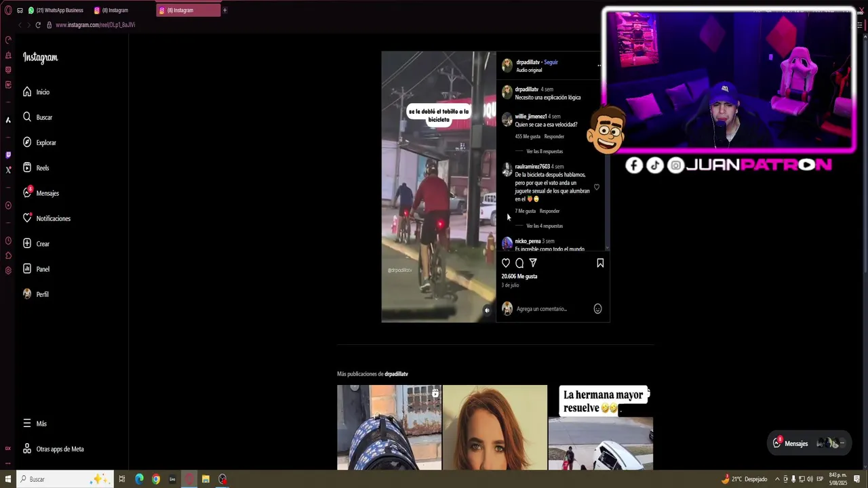
Task: View 20.606 Me gusta likes list
Action: [x=519, y=277]
